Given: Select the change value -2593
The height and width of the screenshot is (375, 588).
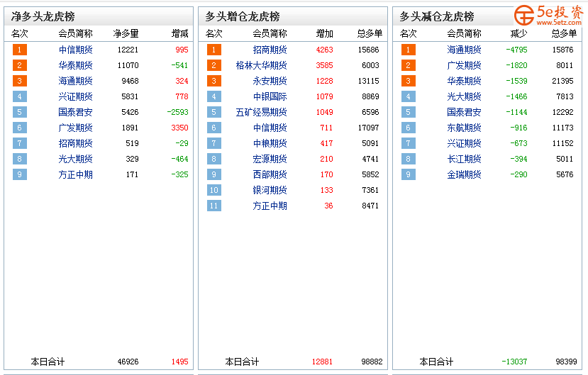Looking at the screenshot, I should click(x=178, y=112).
